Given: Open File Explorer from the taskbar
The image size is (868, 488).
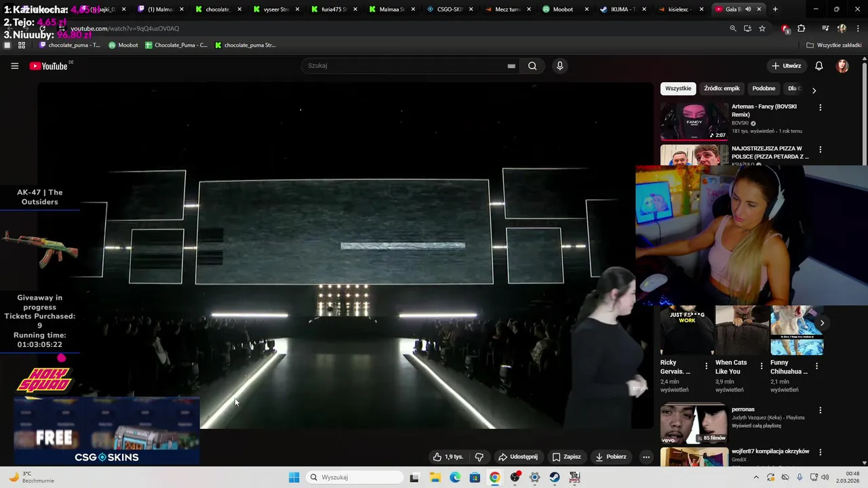Looking at the screenshot, I should [435, 477].
